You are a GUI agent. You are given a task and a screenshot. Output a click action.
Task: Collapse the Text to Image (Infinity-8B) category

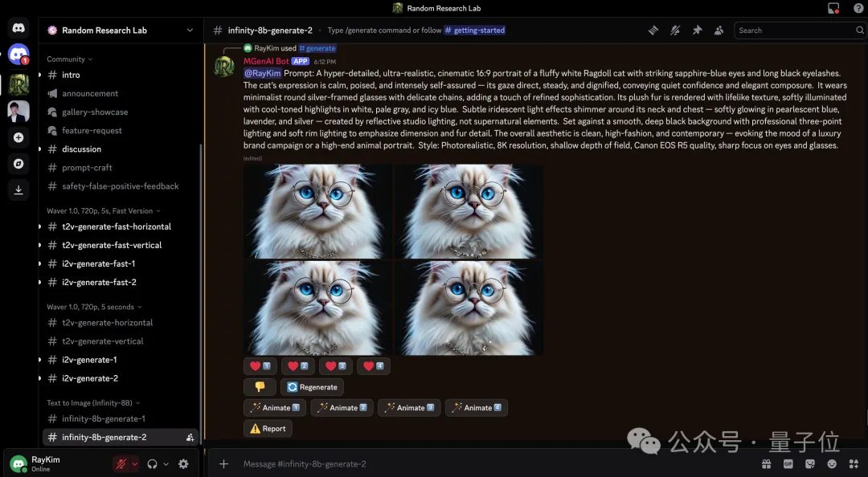pyautogui.click(x=92, y=402)
